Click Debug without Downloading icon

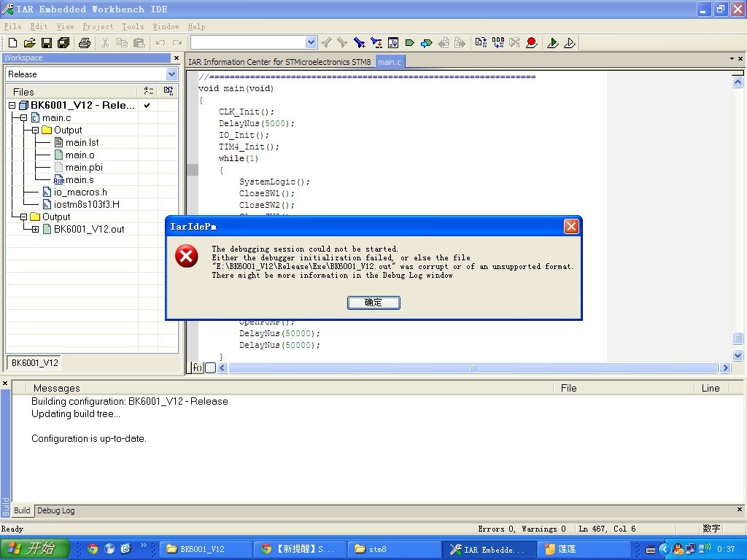[x=569, y=43]
